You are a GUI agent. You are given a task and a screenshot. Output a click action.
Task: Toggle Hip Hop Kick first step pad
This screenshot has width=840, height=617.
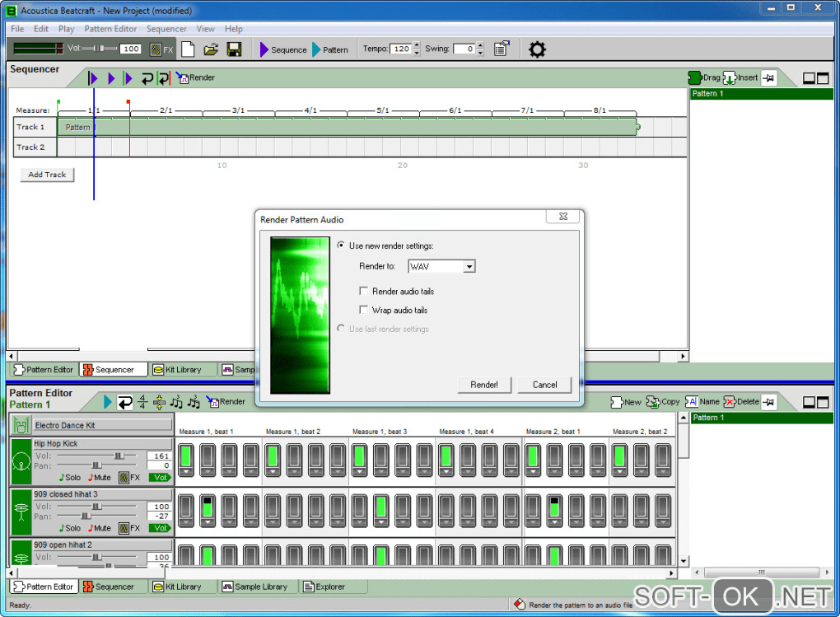[x=186, y=456]
